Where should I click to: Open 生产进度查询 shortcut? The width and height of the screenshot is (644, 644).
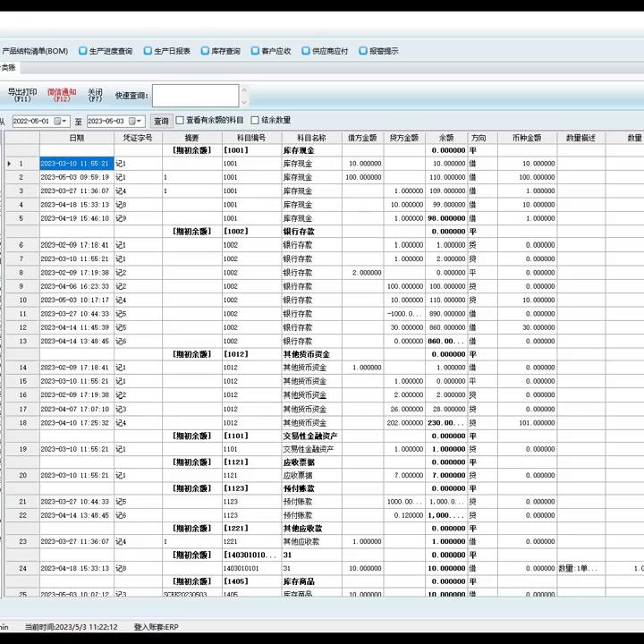pyautogui.click(x=106, y=51)
